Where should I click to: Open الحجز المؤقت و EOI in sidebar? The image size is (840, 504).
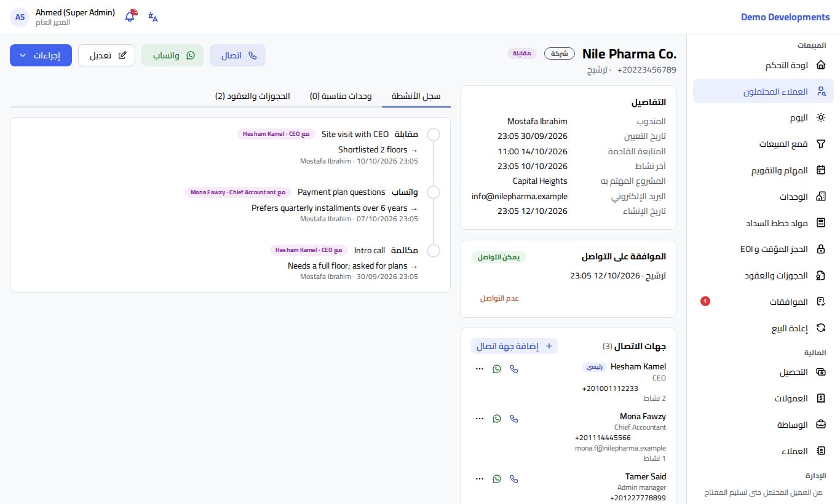pos(763,249)
